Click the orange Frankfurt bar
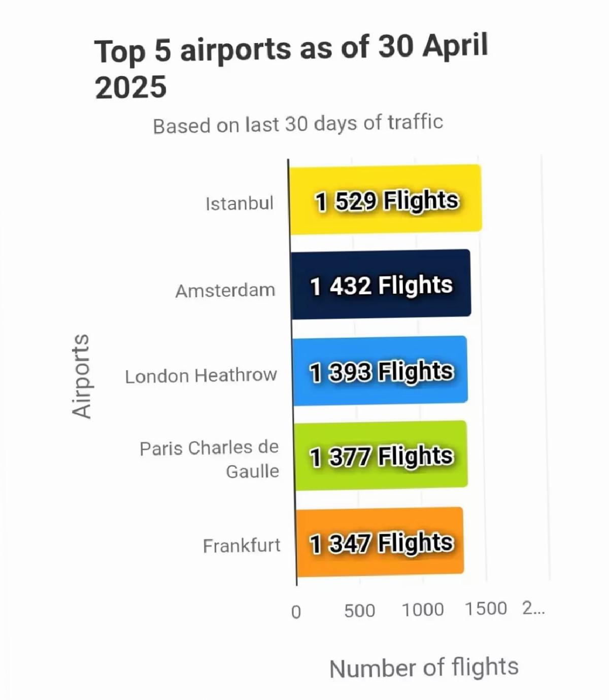Viewport: 609px width, 700px height. point(380,542)
